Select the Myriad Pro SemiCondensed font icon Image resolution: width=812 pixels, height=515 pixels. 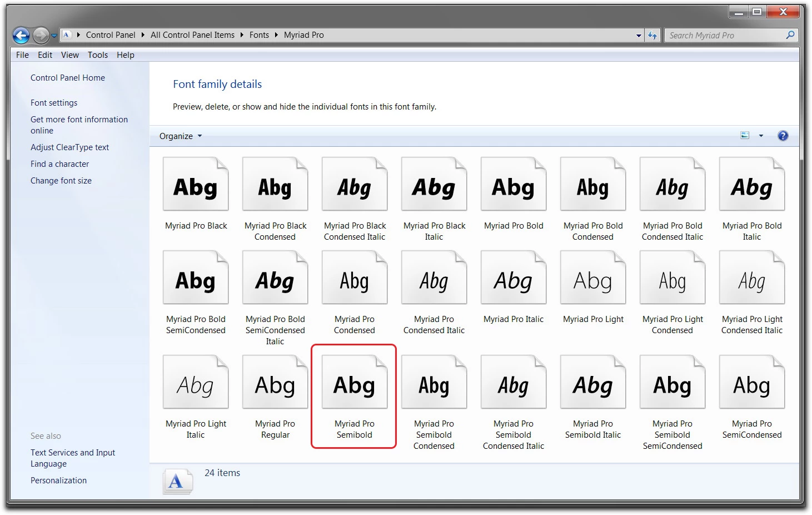pyautogui.click(x=752, y=382)
